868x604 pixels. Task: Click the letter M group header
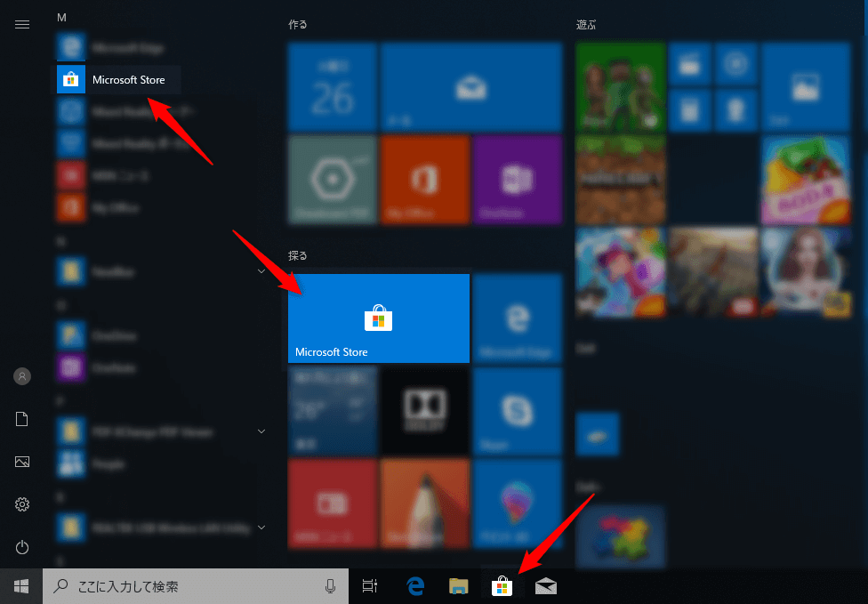(x=61, y=18)
